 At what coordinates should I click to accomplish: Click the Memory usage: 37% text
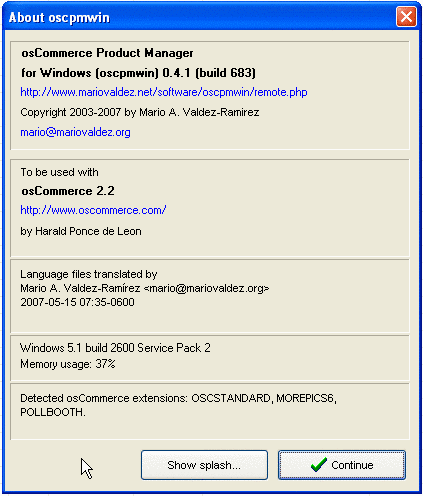coord(68,364)
